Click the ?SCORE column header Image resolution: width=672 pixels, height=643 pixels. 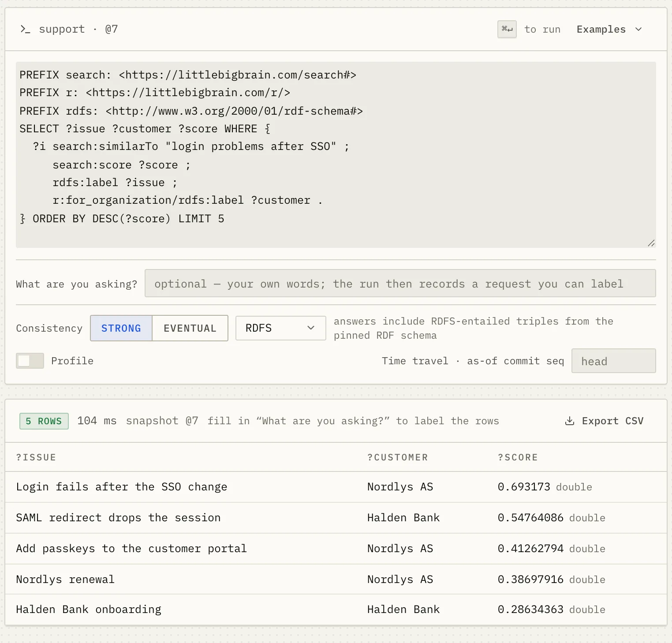518,457
